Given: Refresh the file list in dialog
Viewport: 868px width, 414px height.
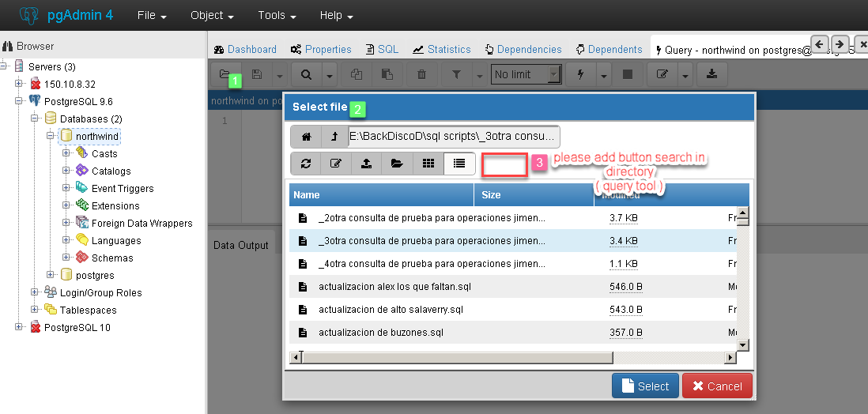Looking at the screenshot, I should (x=306, y=164).
